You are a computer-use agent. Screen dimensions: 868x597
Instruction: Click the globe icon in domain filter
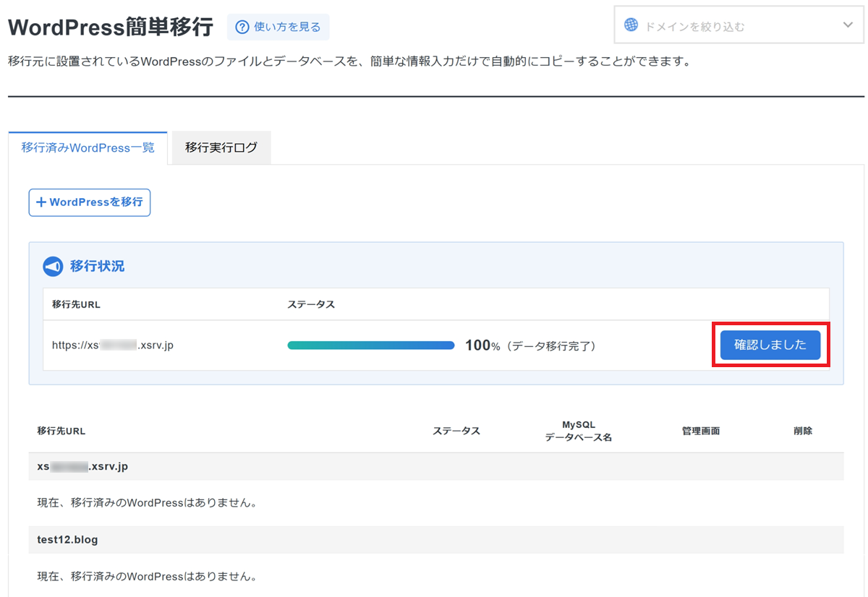(x=631, y=25)
